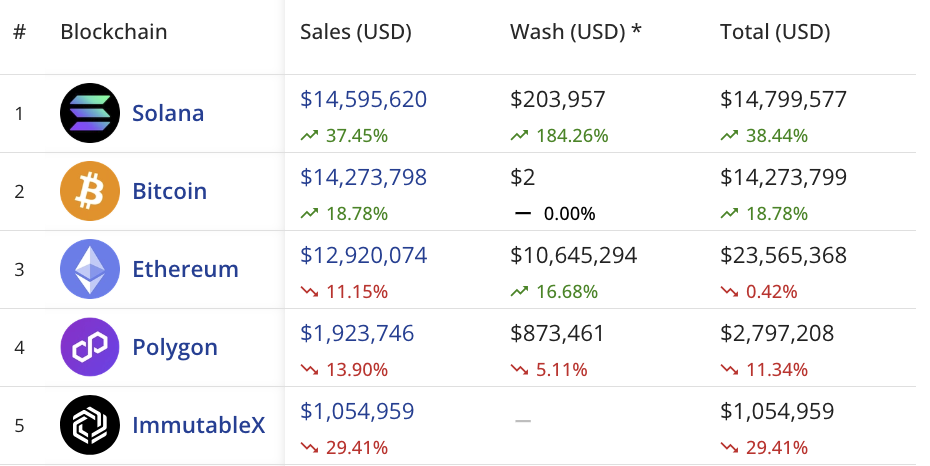
Task: Click the green uptrend arrow beside 184.26%
Action: [519, 136]
